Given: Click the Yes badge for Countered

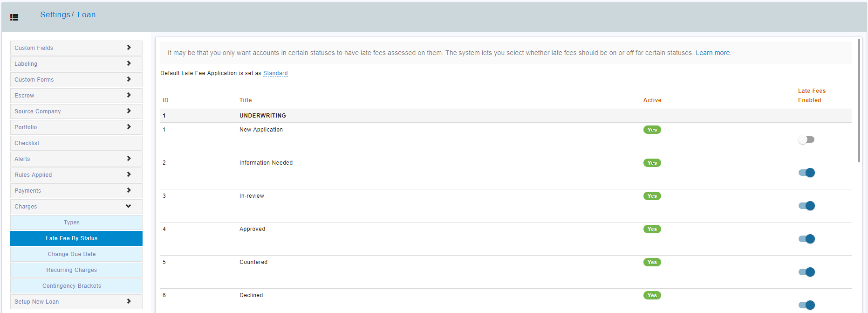Looking at the screenshot, I should tap(652, 262).
